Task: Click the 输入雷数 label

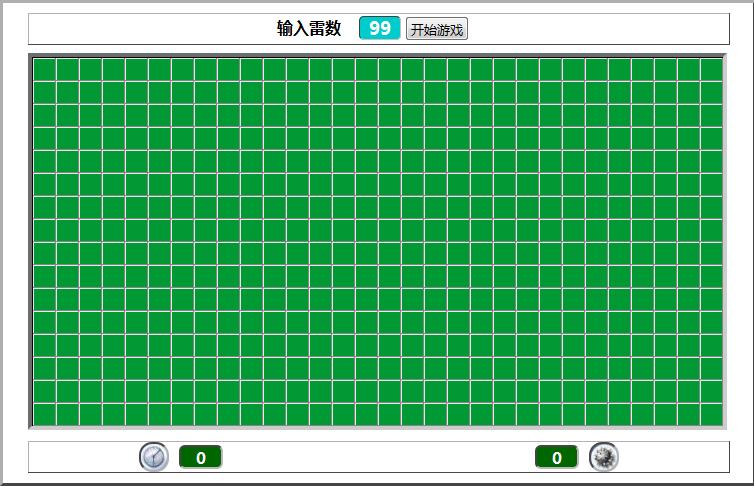Action: (309, 28)
